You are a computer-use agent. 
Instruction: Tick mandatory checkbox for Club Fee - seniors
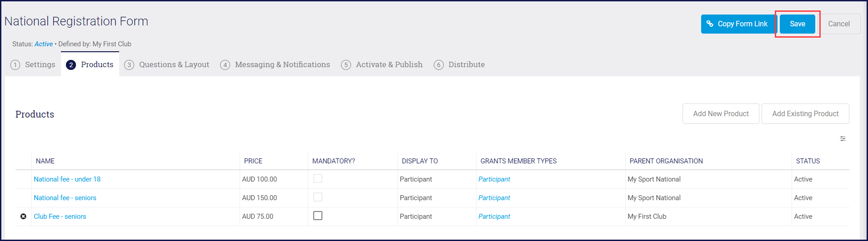[x=318, y=216]
